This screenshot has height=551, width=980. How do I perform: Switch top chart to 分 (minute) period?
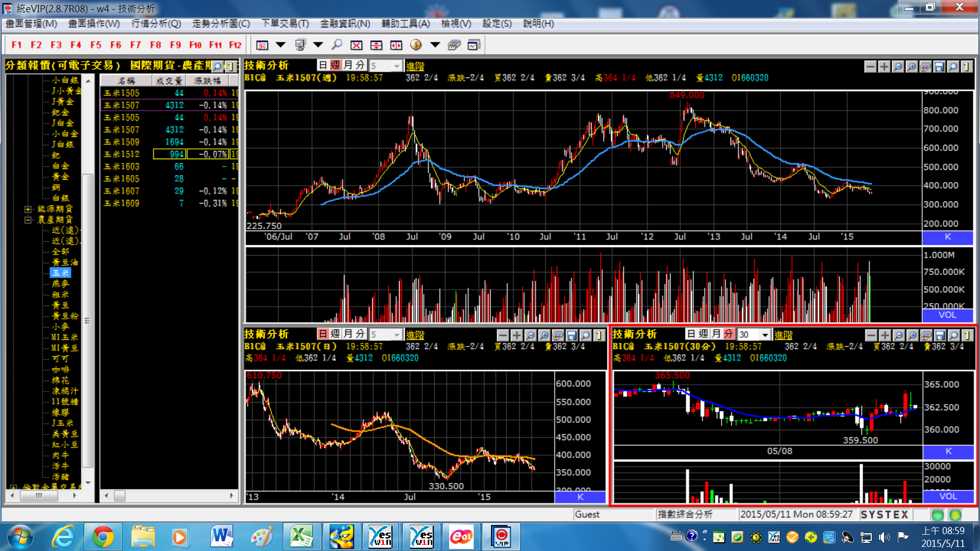pos(360,65)
